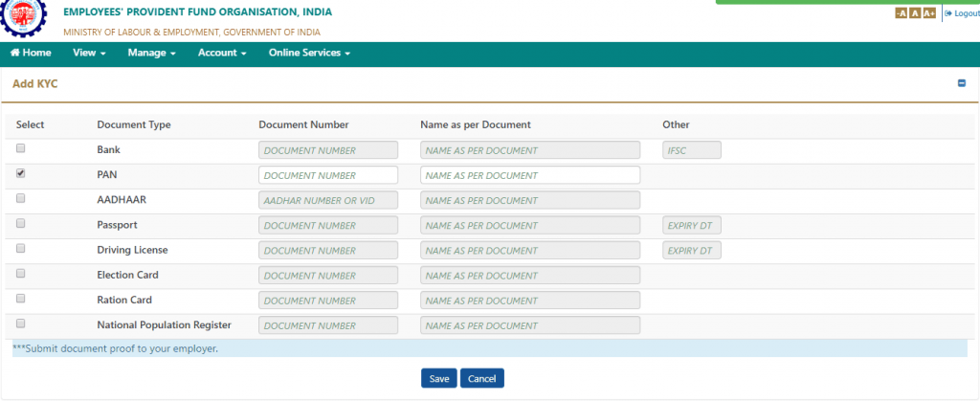Click the Driving License expiry date field
This screenshot has height=402, width=980.
pos(691,250)
